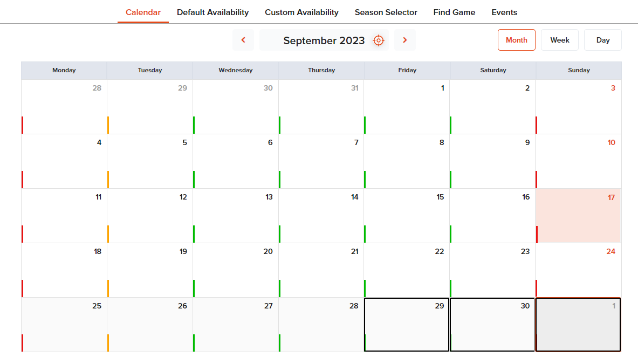Select September 26 day cell
This screenshot has width=638, height=364.
coord(150,325)
